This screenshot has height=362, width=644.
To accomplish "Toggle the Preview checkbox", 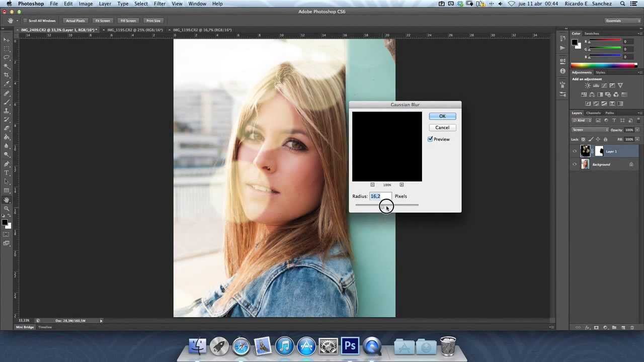I will coord(430,139).
